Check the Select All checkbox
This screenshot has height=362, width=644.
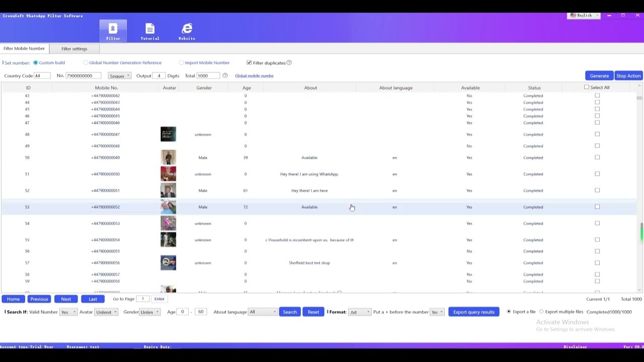(x=587, y=87)
